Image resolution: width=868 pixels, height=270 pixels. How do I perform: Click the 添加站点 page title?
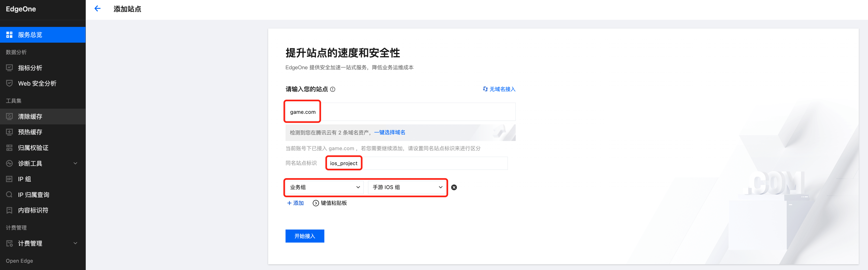[x=127, y=9]
